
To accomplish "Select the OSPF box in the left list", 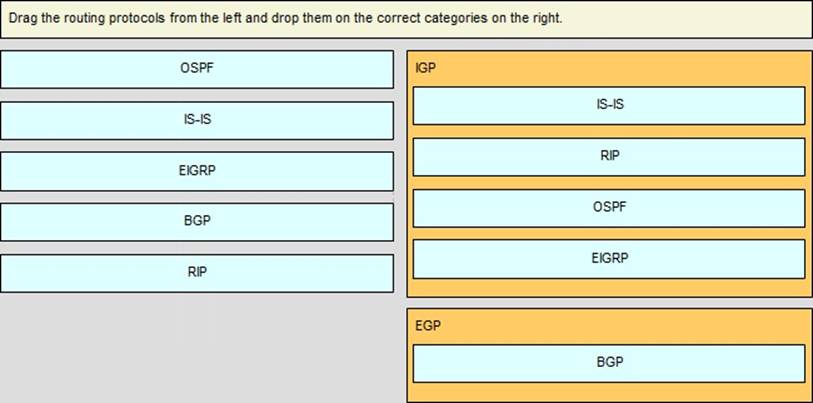I will click(x=197, y=69).
